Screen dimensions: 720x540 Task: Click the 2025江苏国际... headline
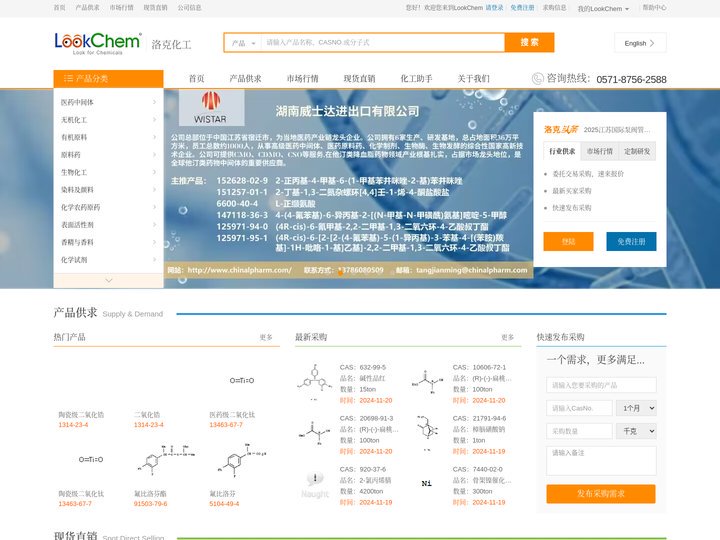(x=617, y=130)
